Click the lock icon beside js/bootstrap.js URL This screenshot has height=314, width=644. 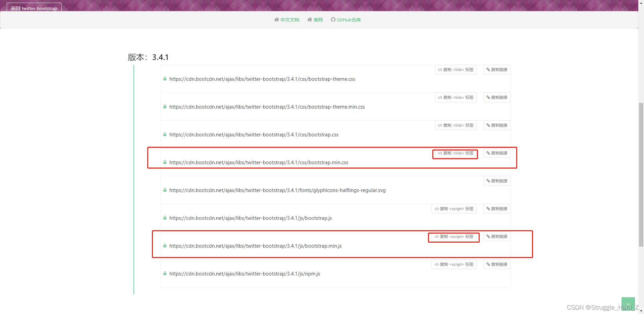(x=165, y=218)
